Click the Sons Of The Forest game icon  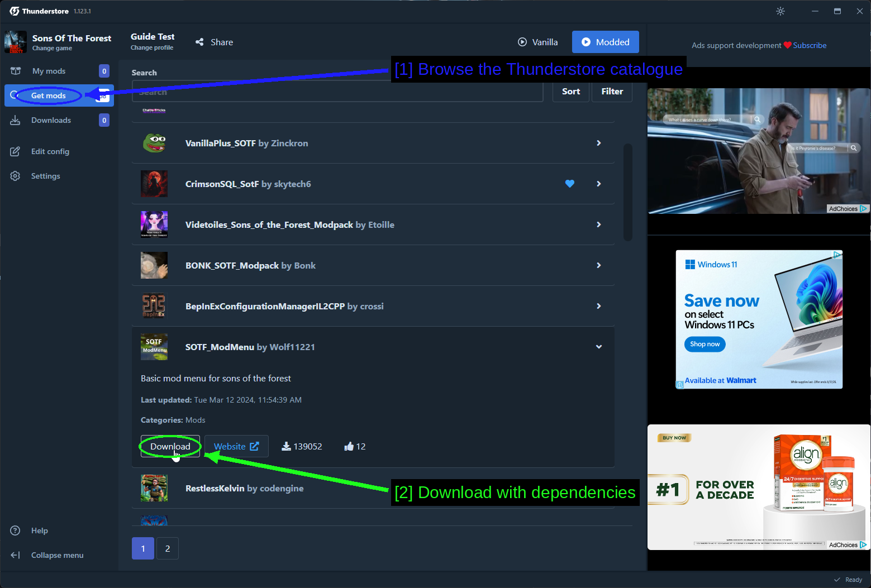pos(16,42)
